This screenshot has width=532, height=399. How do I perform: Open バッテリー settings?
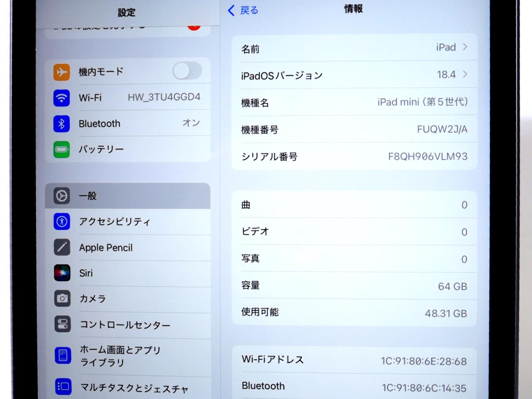(x=128, y=149)
